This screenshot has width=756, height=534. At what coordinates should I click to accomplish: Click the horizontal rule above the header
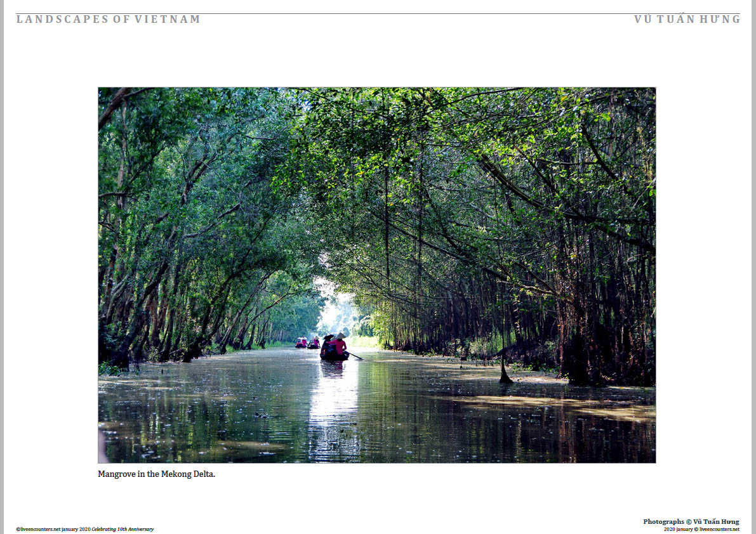378,13
